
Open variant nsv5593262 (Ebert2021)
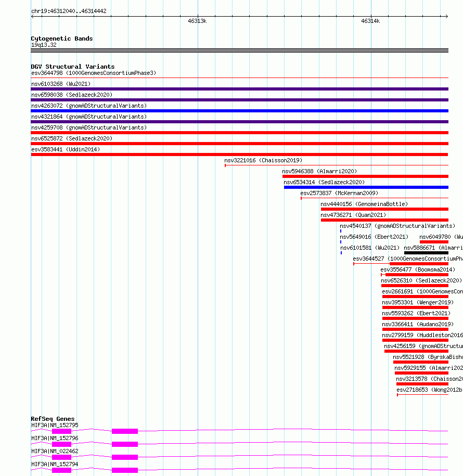pyautogui.click(x=416, y=314)
